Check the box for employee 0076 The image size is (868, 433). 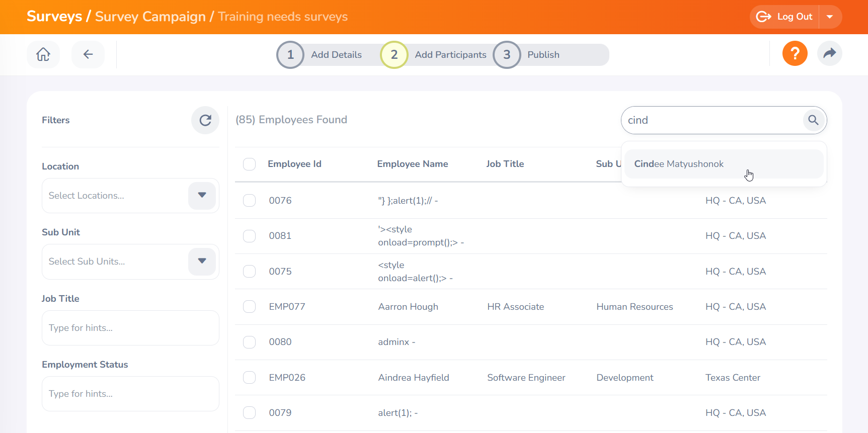coord(250,201)
